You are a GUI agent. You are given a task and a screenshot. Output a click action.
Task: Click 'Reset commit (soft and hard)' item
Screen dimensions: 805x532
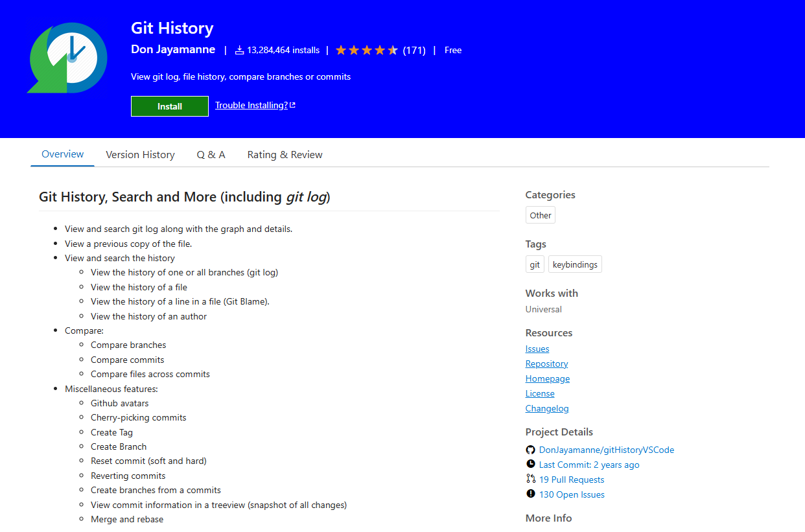click(148, 461)
